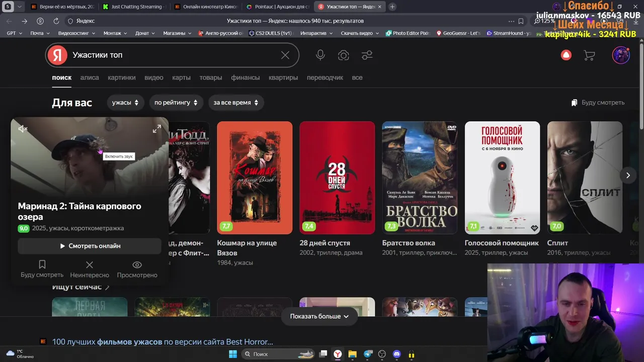Viewport: 644px width, 362px height.
Task: Open the по рейтингу sort dropdown
Action: [176, 103]
